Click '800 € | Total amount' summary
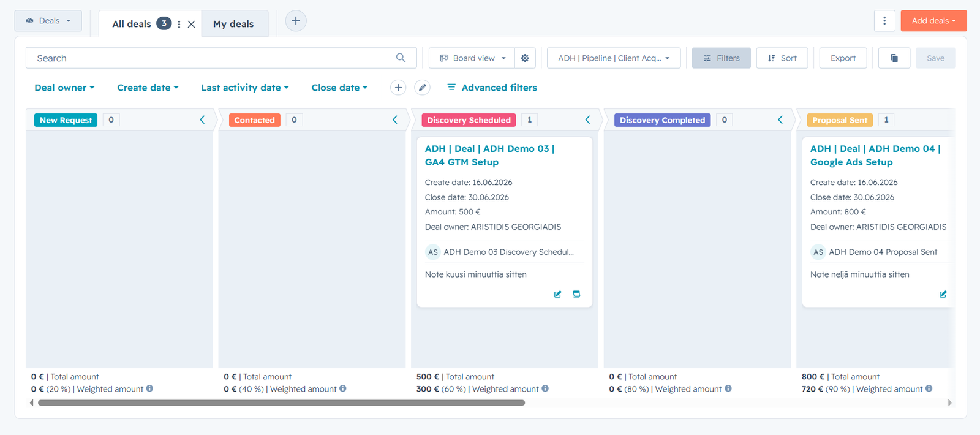This screenshot has height=435, width=980. coord(840,377)
